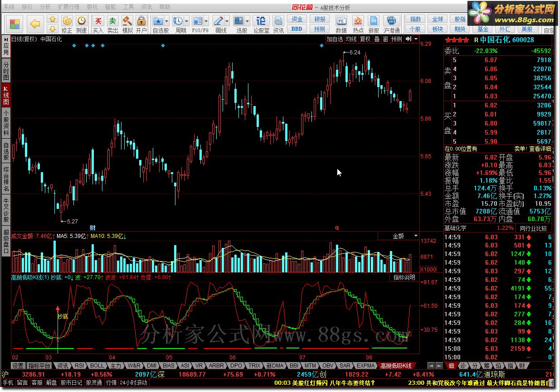
Task: Click the right scroll arrow beside indicator tabs
Action: point(439,365)
